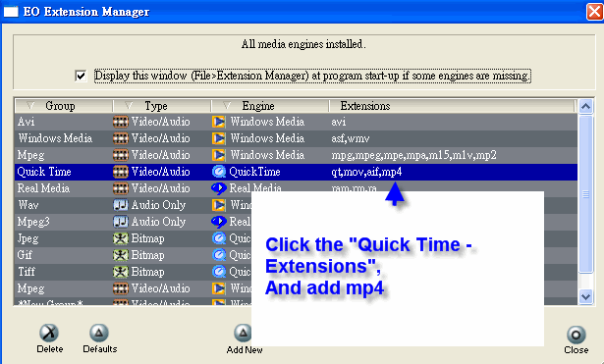Click film icon in Windows Media group row
This screenshot has width=604, height=364.
120,138
